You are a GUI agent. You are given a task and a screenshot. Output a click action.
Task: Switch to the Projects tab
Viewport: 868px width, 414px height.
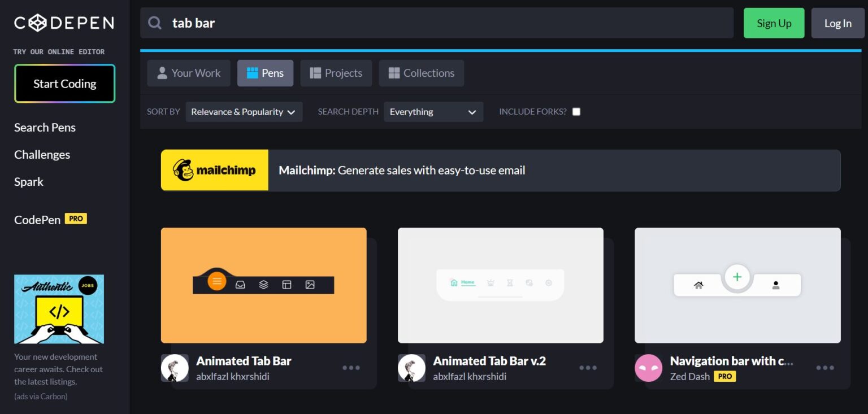[x=336, y=72]
